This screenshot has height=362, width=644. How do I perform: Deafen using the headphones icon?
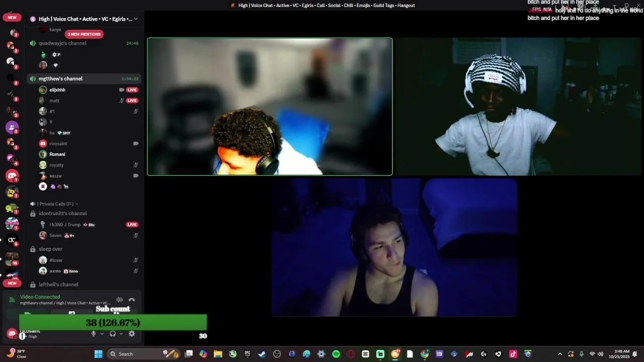pyautogui.click(x=113, y=333)
